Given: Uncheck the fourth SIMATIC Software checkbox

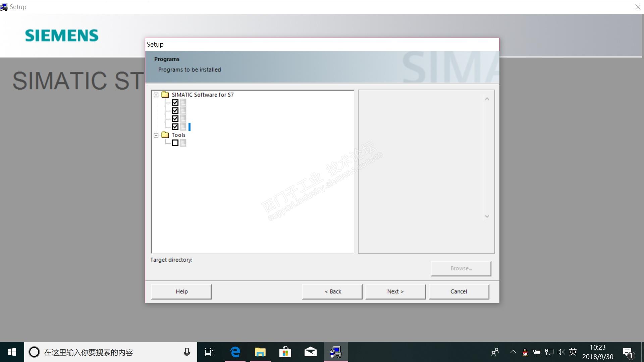Looking at the screenshot, I should click(175, 127).
